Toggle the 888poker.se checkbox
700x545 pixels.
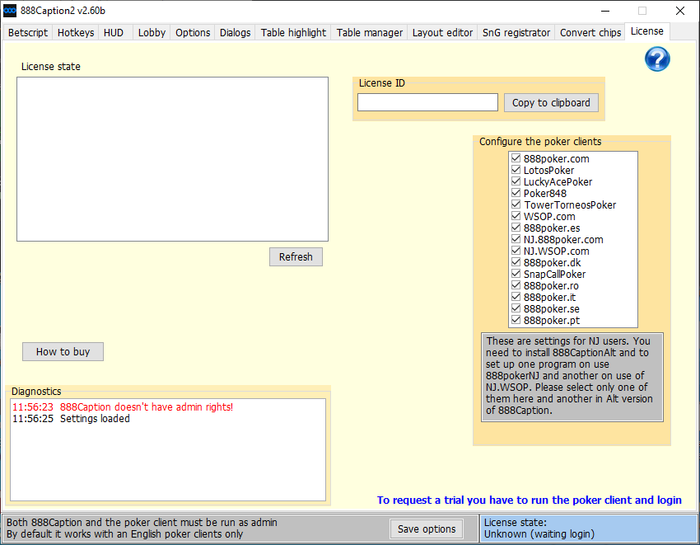pos(516,308)
